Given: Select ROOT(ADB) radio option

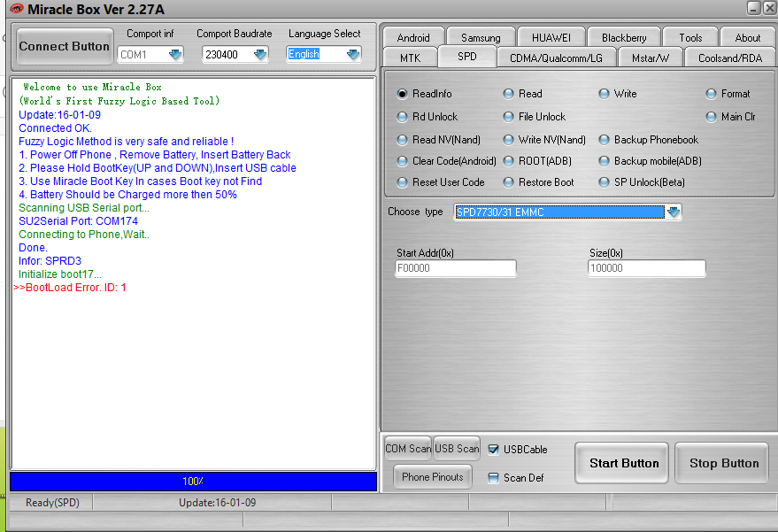Looking at the screenshot, I should coord(508,161).
